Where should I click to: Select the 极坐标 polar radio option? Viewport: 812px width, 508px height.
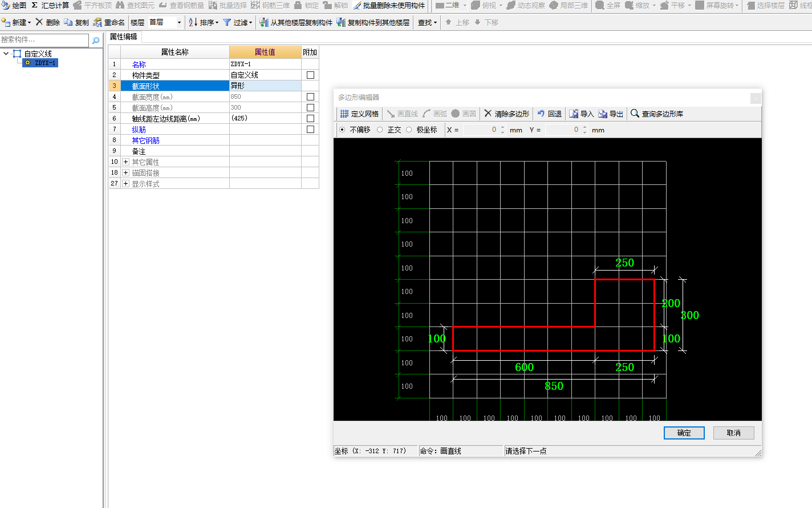(409, 130)
